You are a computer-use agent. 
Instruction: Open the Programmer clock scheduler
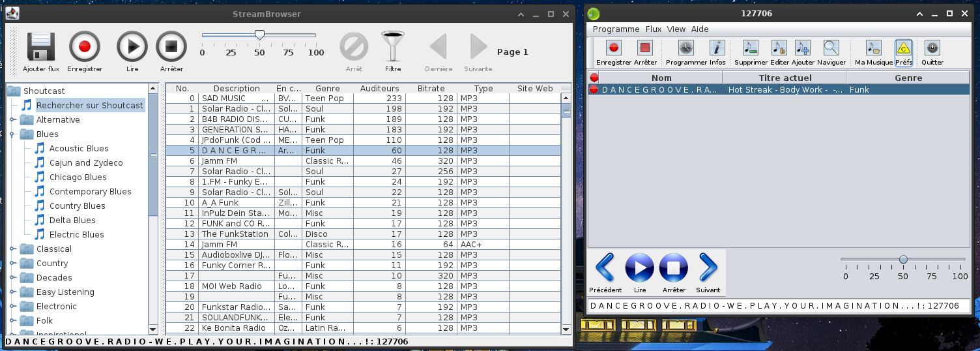[686, 48]
